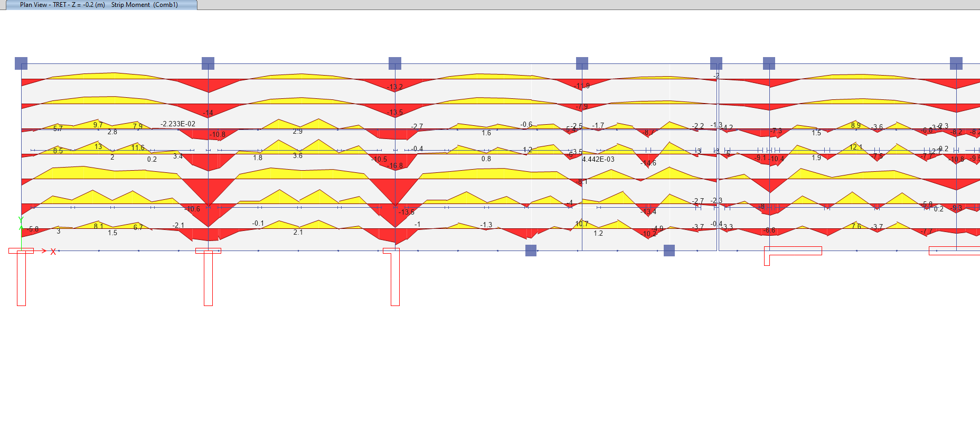980x426 pixels.
Task: Click the leftmost blue node on the bottom slab edge
Action: (x=531, y=251)
